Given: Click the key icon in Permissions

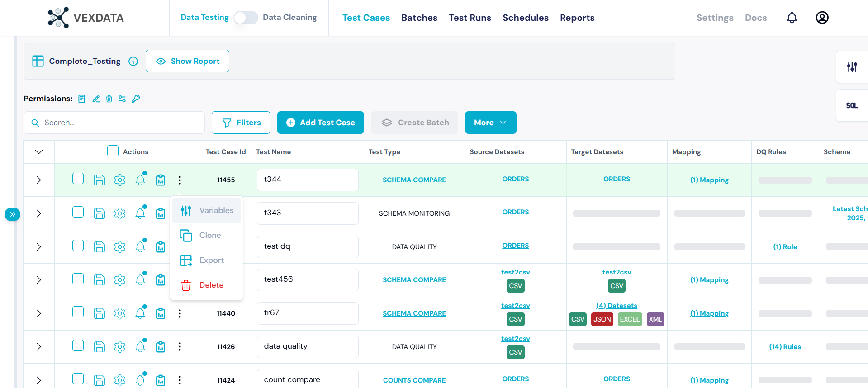Looking at the screenshot, I should click(x=136, y=99).
